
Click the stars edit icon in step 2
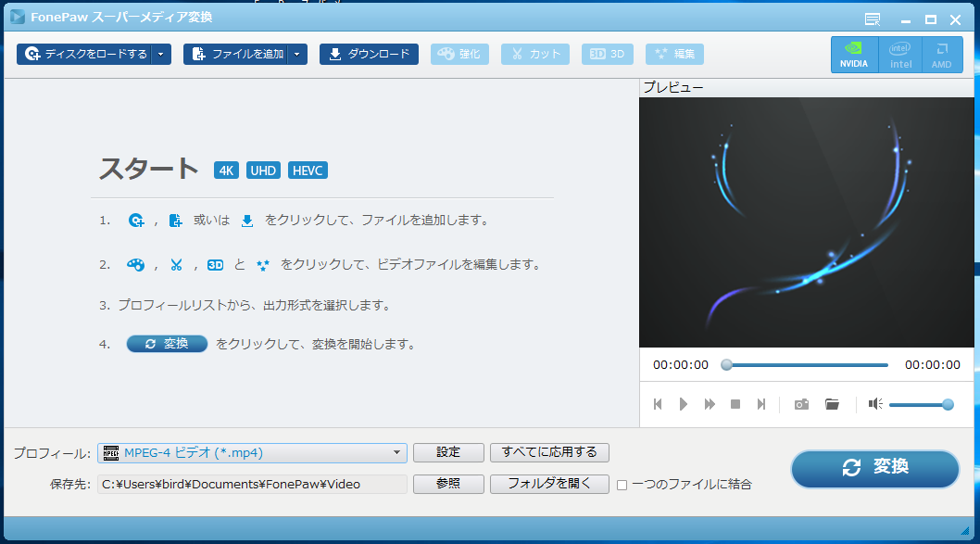(263, 265)
